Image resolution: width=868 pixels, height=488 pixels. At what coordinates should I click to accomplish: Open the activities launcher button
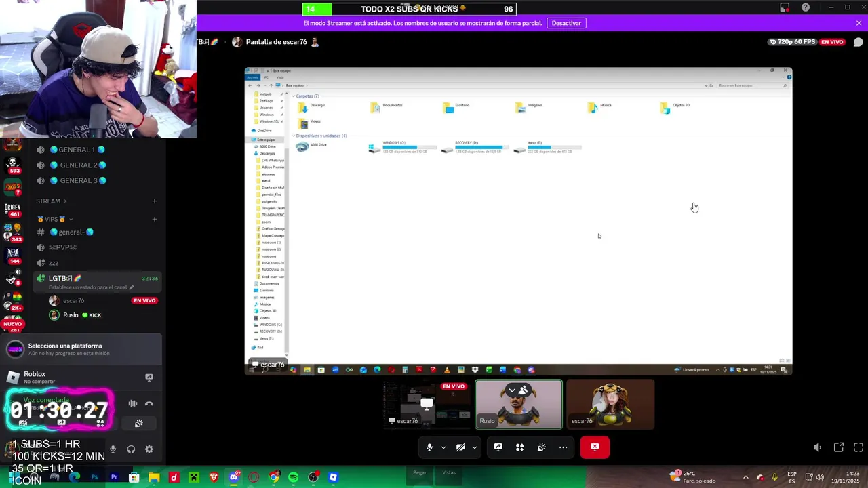[519, 447]
